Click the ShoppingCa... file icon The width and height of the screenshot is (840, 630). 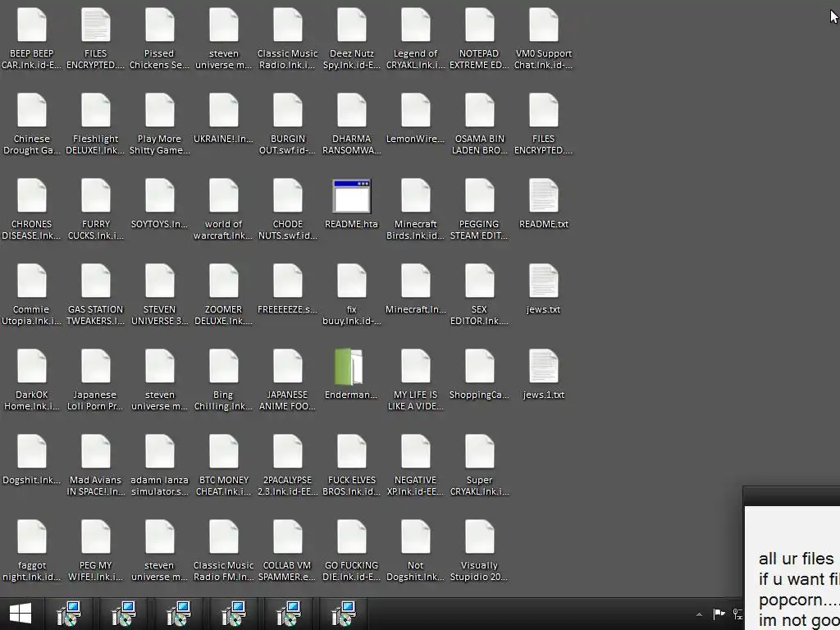479,366
